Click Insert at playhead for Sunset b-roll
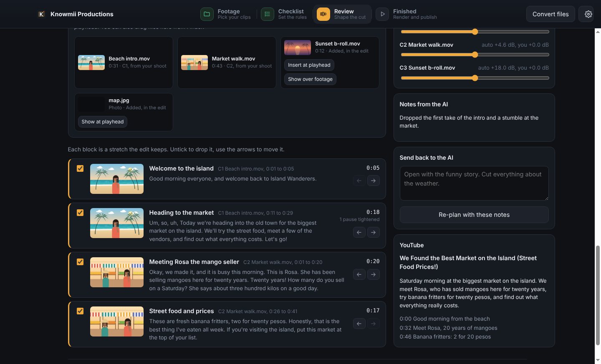 [309, 65]
